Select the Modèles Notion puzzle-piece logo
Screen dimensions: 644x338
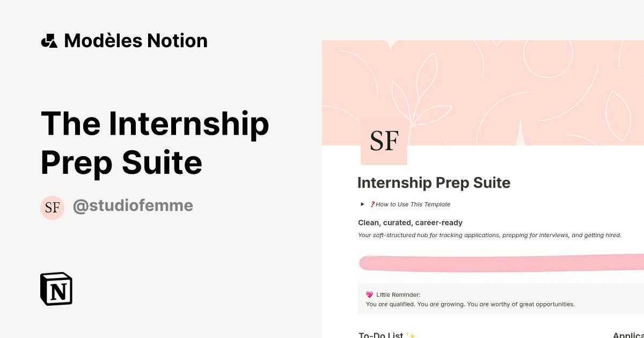point(49,40)
